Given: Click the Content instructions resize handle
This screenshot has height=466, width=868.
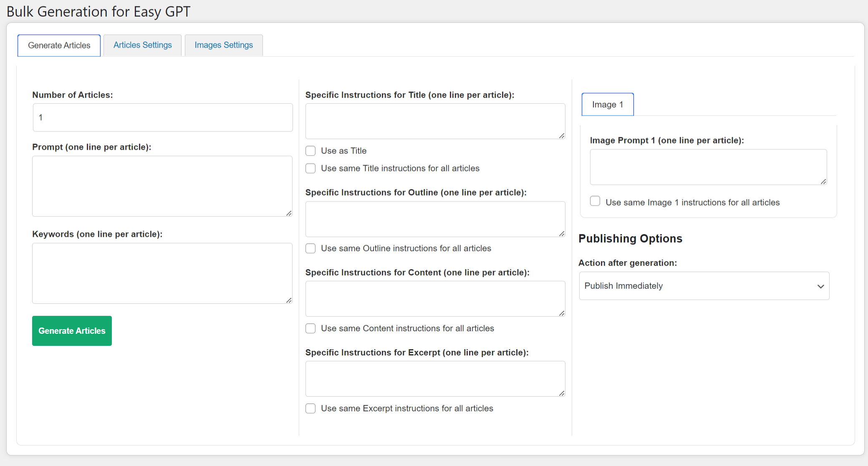Looking at the screenshot, I should pyautogui.click(x=562, y=313).
